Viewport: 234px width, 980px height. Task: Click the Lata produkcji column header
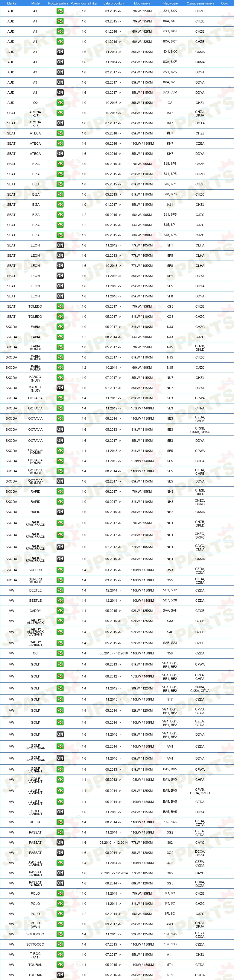pos(114,3)
